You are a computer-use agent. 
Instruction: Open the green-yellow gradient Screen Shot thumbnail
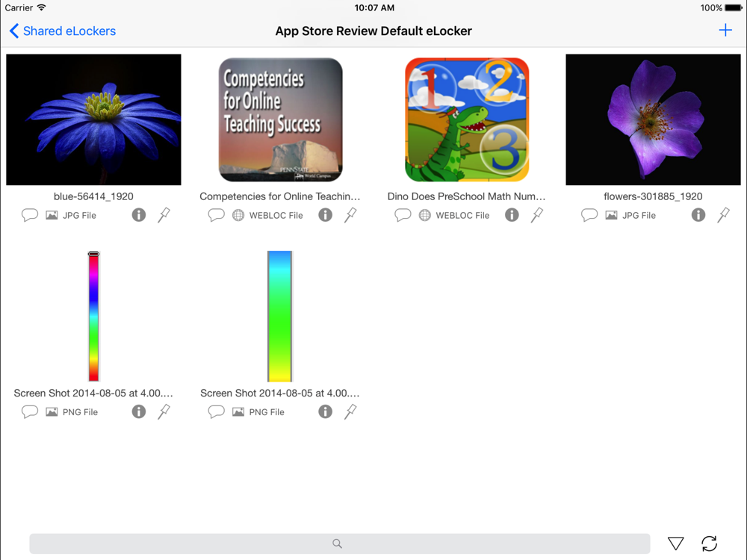click(279, 316)
